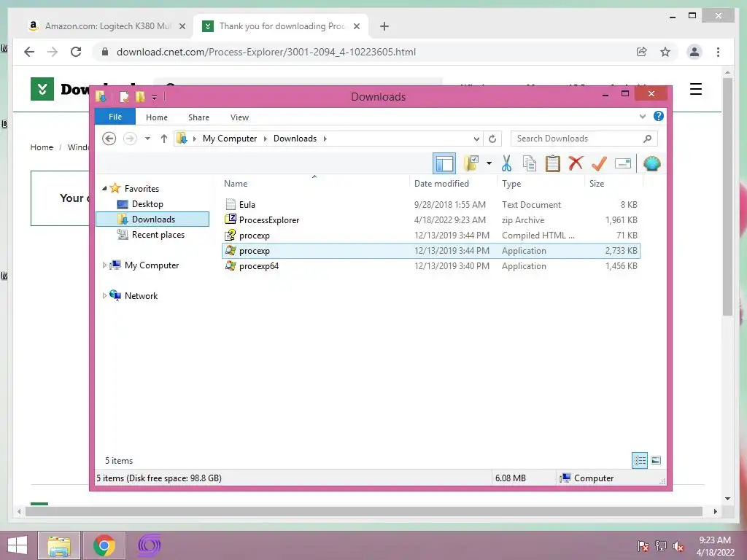
Task: Click the orange checkmark toolbar icon
Action: [x=599, y=164]
